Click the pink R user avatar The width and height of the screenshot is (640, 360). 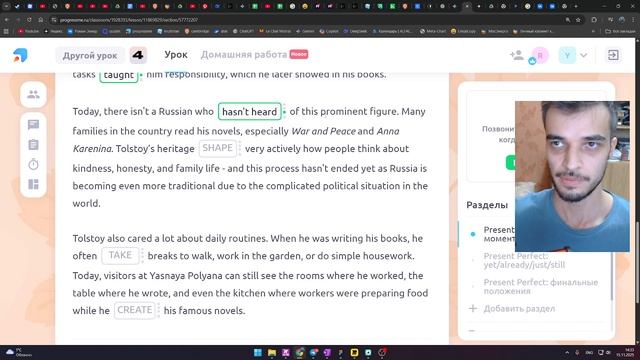540,55
